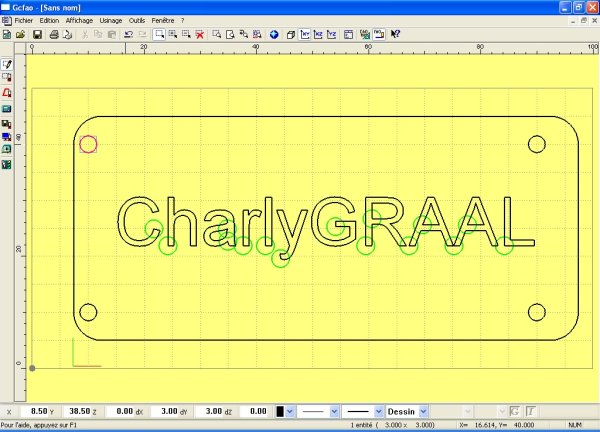The height and width of the screenshot is (432, 600).
Task: Choose the zoom window magnifier icon
Action: tap(217, 35)
